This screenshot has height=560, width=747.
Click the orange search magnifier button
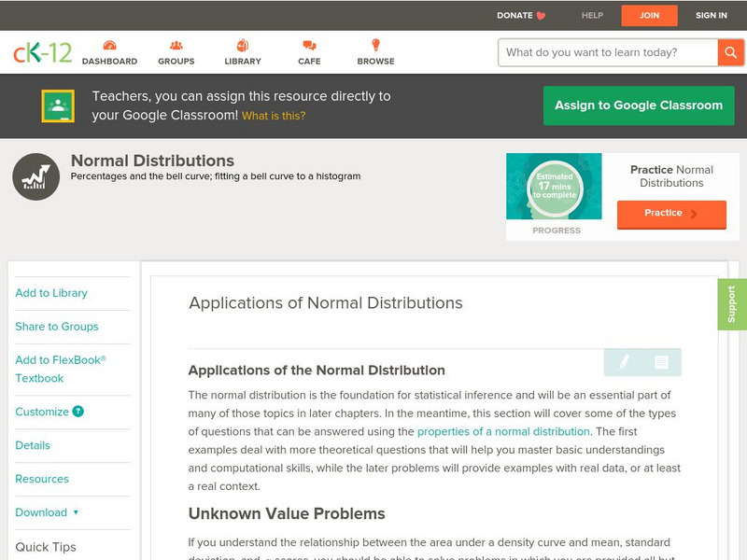(x=730, y=52)
